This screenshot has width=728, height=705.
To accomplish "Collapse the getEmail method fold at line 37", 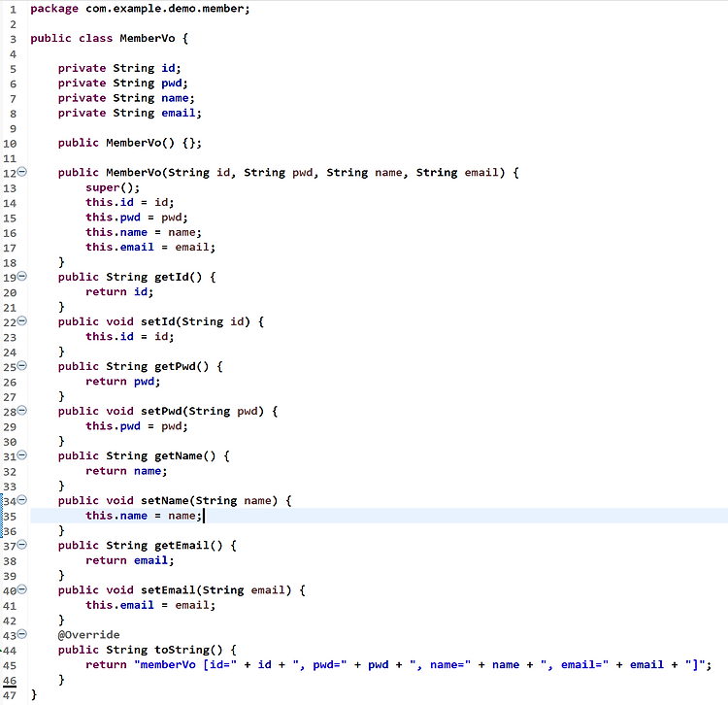I will click(x=21, y=545).
